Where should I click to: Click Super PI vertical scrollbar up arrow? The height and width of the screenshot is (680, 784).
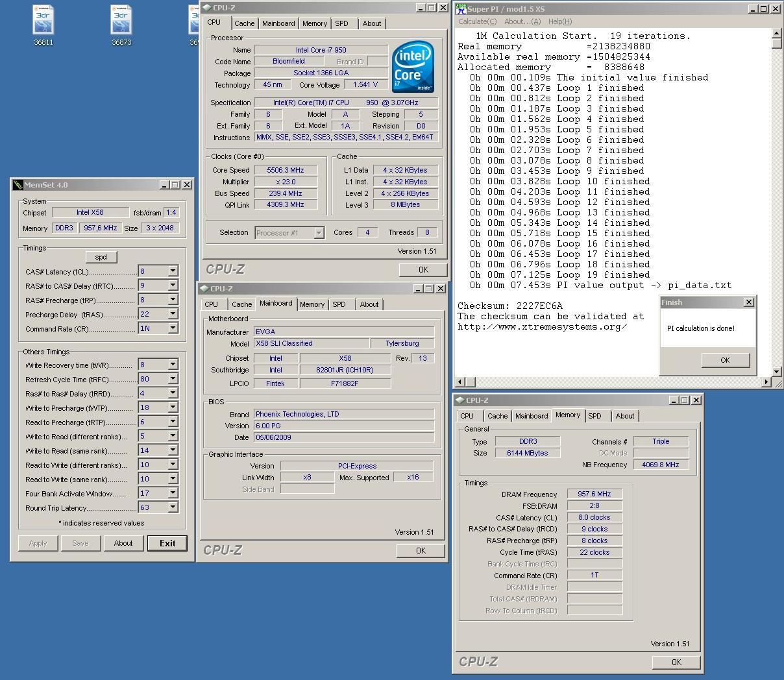coord(777,34)
